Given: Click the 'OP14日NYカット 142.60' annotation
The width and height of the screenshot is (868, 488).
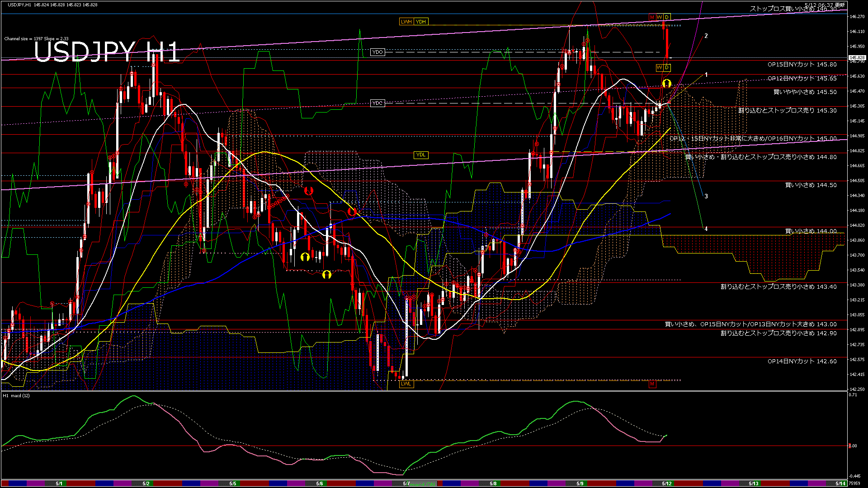Looking at the screenshot, I should click(x=802, y=361).
